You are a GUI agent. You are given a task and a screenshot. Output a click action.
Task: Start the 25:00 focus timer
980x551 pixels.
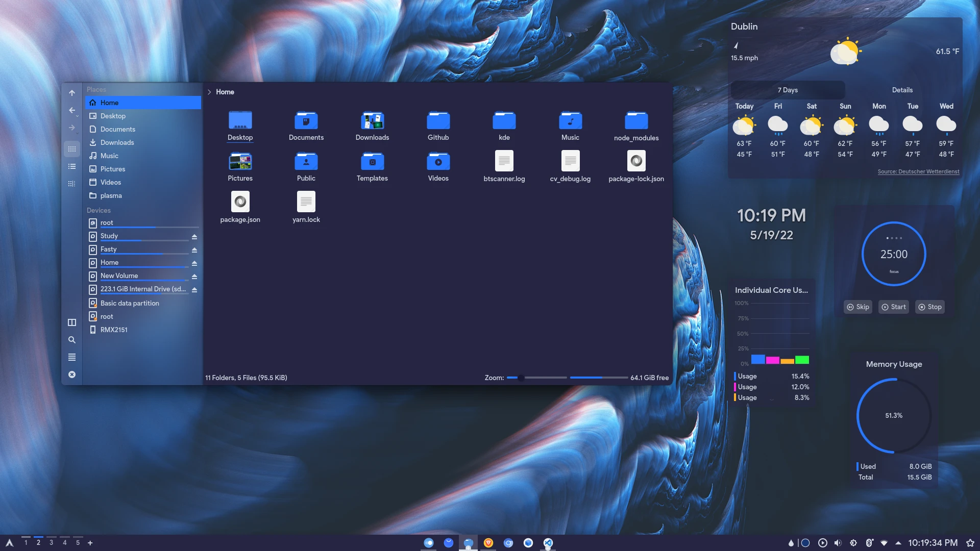tap(893, 307)
